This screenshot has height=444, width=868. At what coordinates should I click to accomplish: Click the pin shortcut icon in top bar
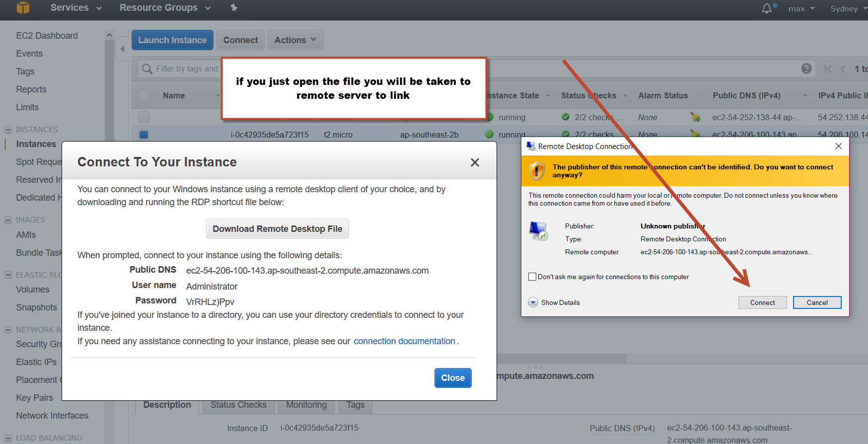click(234, 7)
